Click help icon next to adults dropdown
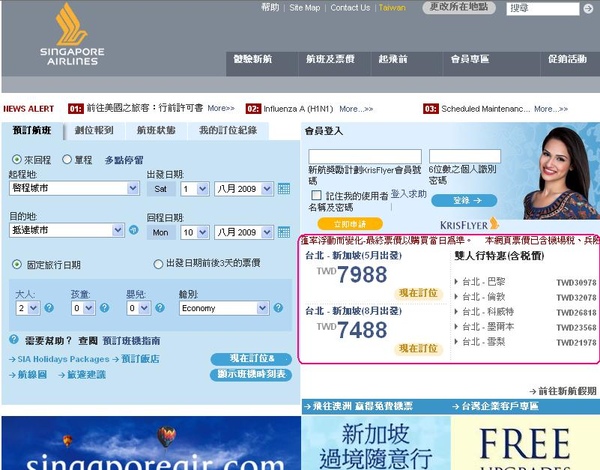Viewport: 600px width, 470px height. [x=49, y=307]
